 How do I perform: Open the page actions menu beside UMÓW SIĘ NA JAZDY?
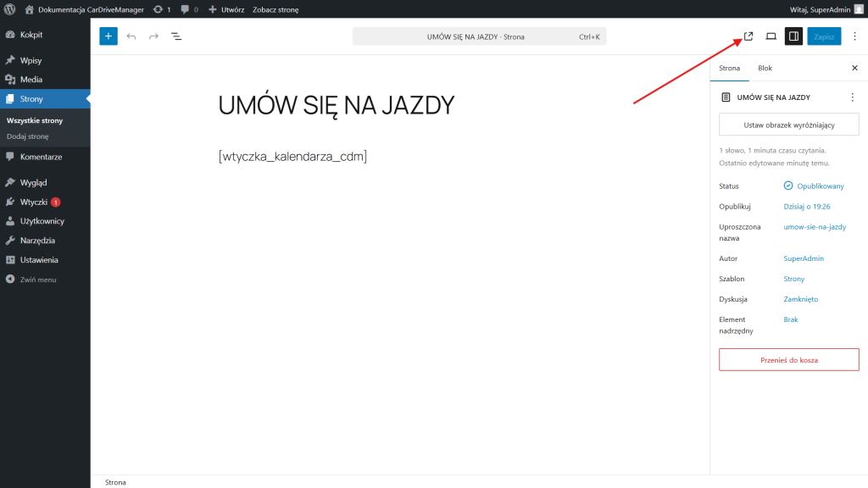click(853, 97)
